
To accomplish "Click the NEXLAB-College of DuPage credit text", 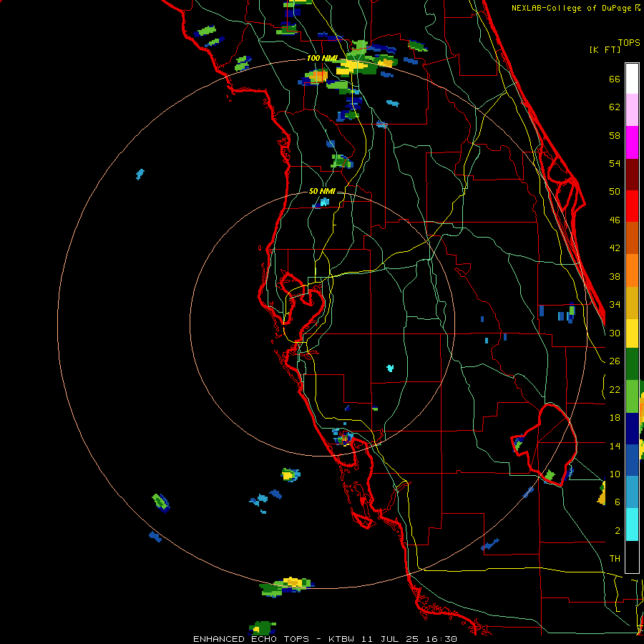I will point(573,8).
